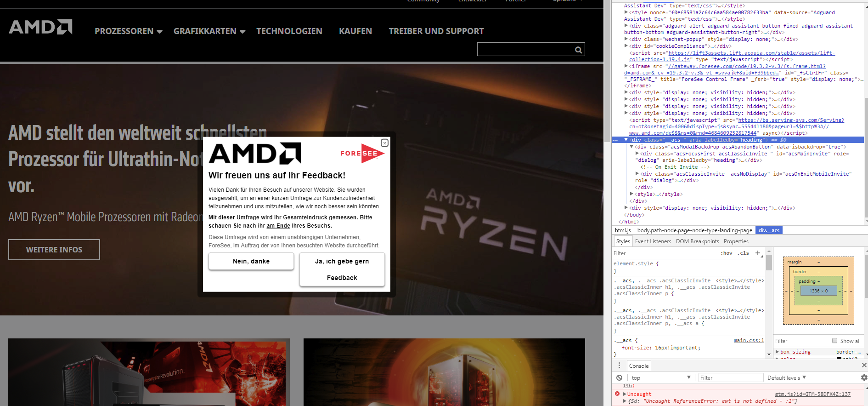Click the ForeSee logo in the popup
Viewport: 868px width, 406px height.
(362, 154)
